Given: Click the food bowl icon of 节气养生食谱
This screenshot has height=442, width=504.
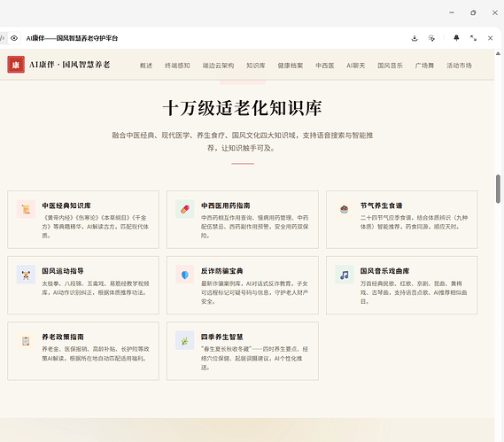Looking at the screenshot, I should 345,209.
